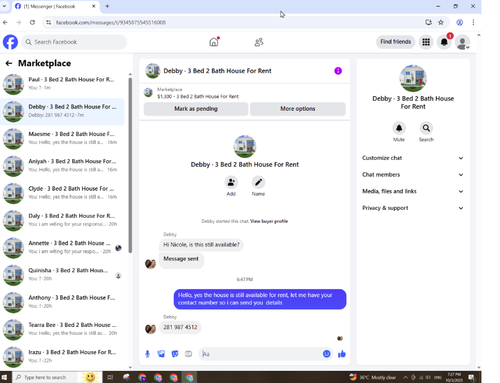Screen dimensions: 500x383
Task: Attach a photo file icon
Action: click(161, 354)
